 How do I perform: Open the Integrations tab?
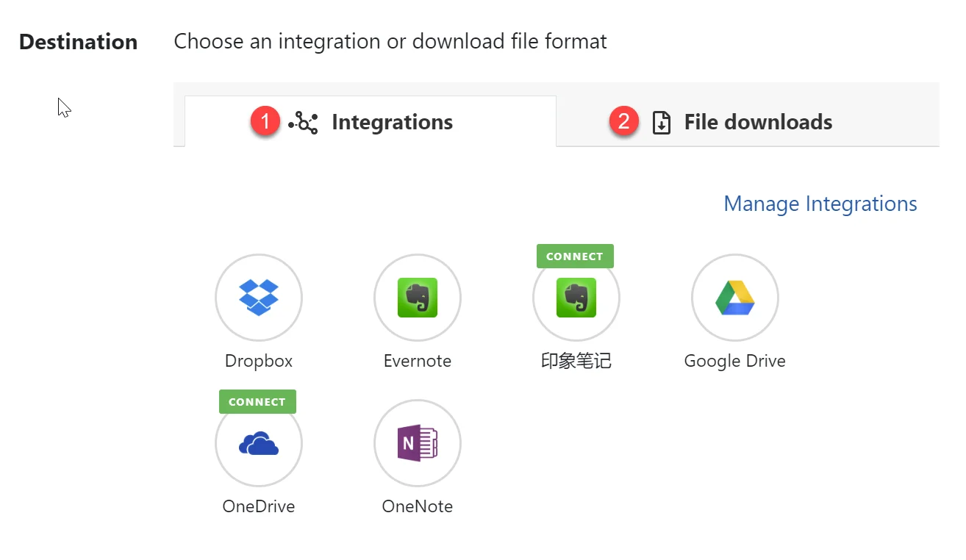coord(371,121)
